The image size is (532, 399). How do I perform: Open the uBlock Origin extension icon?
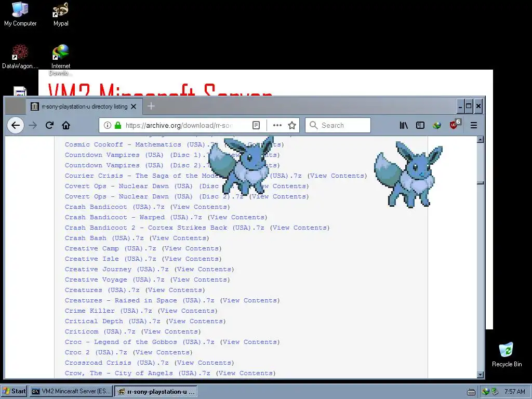[x=454, y=125]
